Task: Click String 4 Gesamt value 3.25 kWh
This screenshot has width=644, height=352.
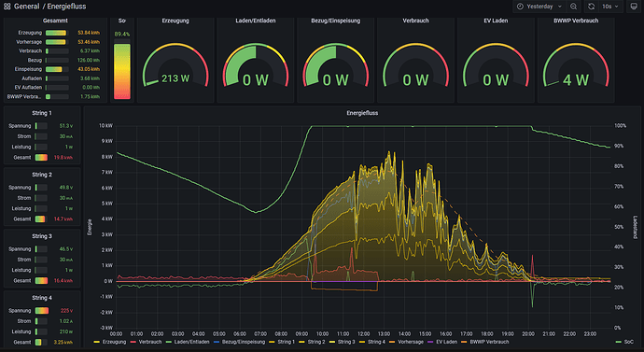Action: click(63, 342)
